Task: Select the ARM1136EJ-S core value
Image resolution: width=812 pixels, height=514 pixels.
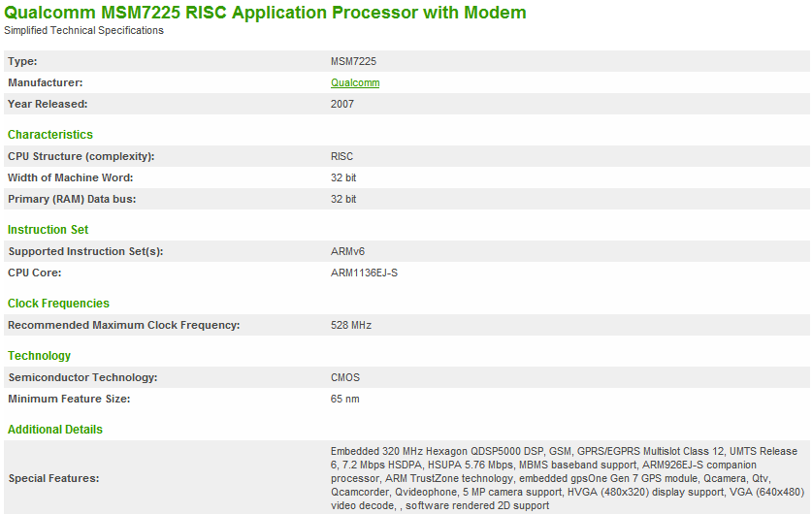Action: pos(364,273)
